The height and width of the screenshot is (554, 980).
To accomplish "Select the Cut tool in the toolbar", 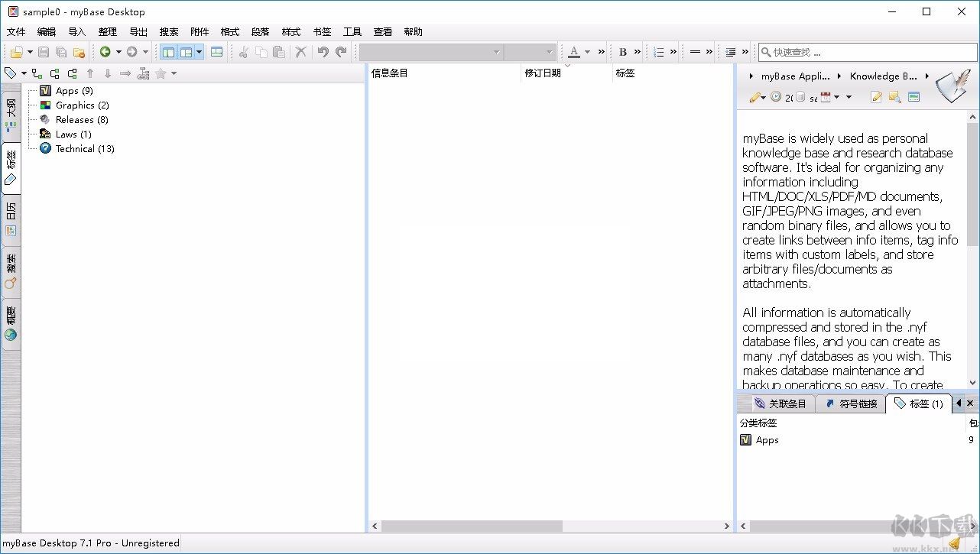I will tap(244, 52).
